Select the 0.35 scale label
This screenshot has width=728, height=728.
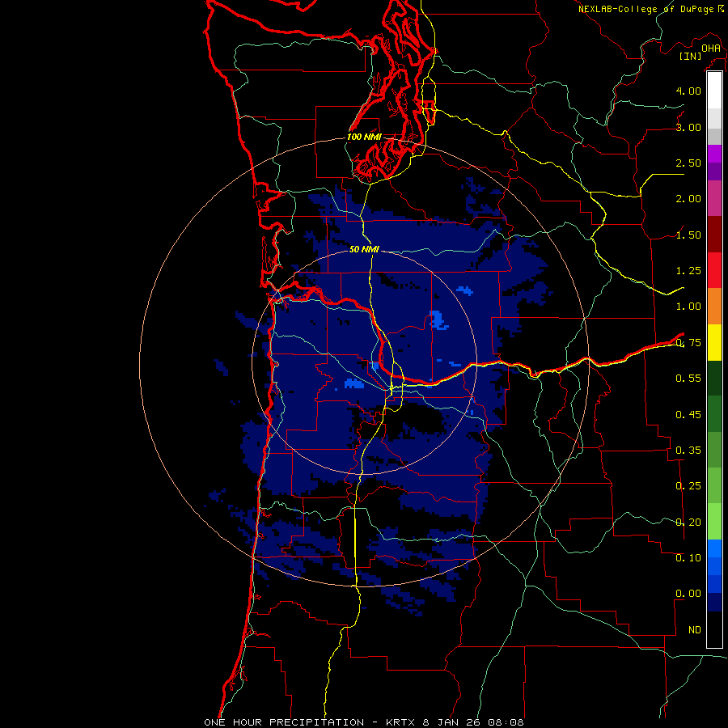point(688,451)
